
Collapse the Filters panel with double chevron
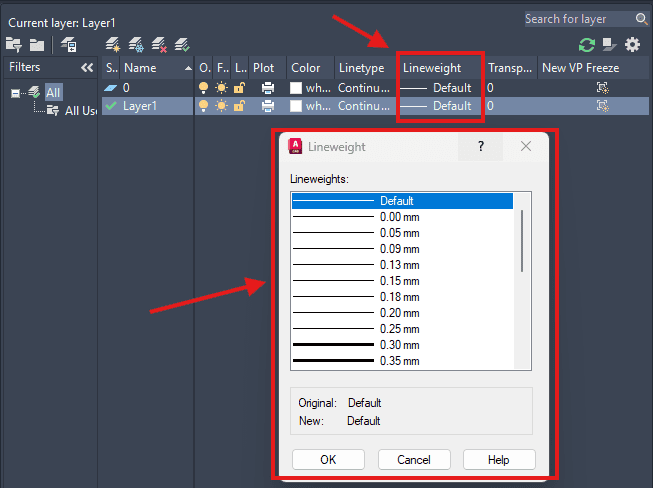(87, 68)
